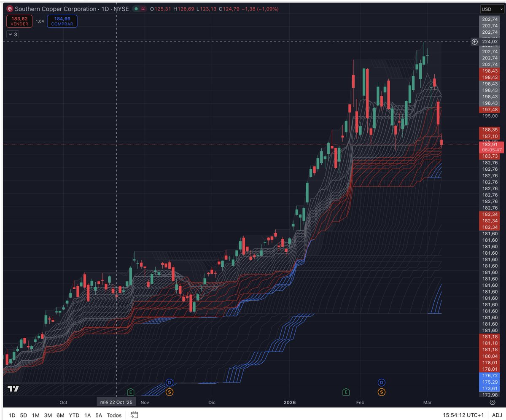Click the −1,38 (−1,09%) change value
506x420 pixels.
tap(260, 9)
